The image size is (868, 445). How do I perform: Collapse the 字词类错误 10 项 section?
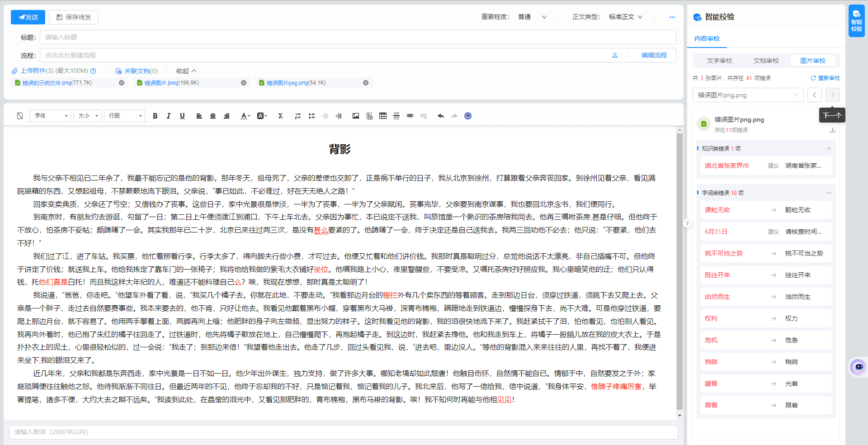(x=829, y=193)
